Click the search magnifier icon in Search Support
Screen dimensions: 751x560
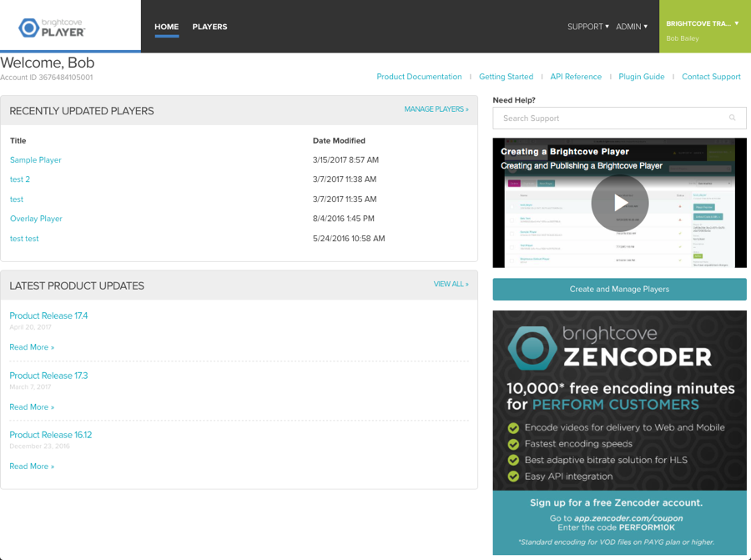(x=732, y=118)
